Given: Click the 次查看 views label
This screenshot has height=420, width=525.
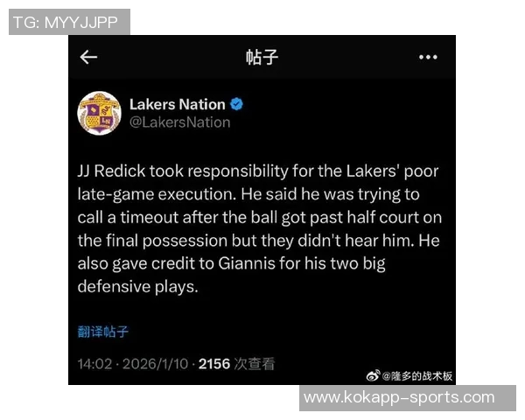Looking at the screenshot, I should pos(255,364).
